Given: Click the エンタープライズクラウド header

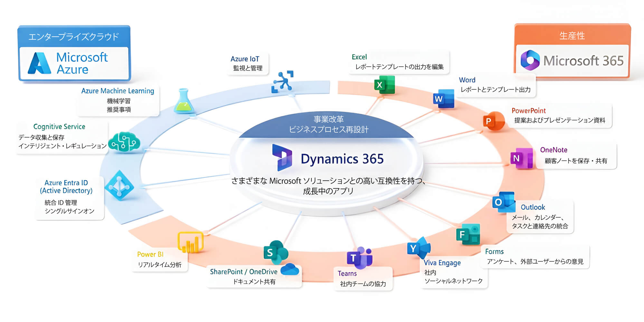Looking at the screenshot, I should tap(74, 36).
